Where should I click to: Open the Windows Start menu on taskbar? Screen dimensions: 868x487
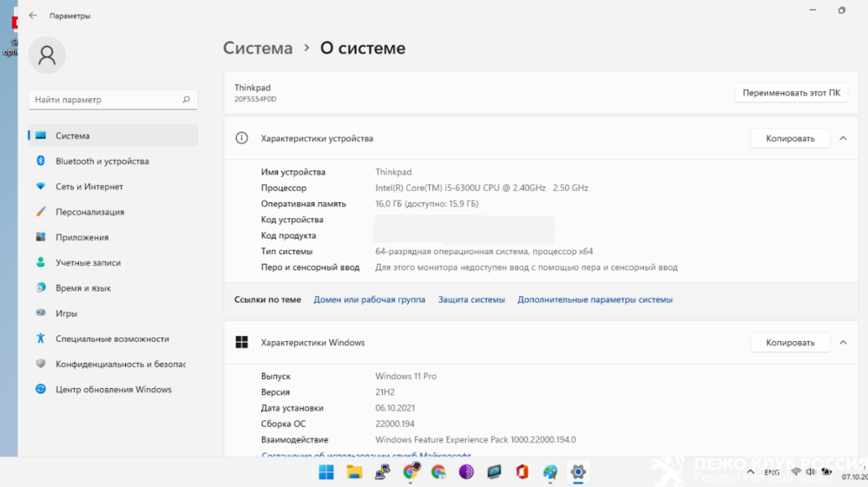[326, 472]
